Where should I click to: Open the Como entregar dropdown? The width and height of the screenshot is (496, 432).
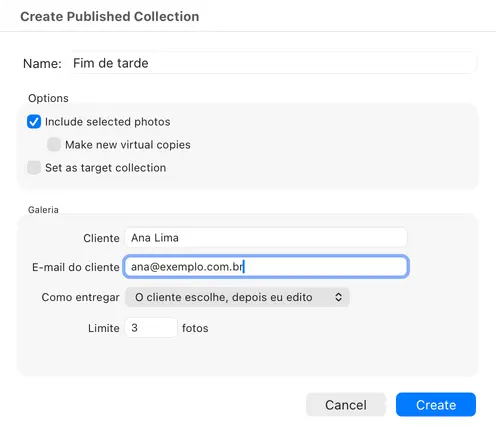click(x=237, y=297)
